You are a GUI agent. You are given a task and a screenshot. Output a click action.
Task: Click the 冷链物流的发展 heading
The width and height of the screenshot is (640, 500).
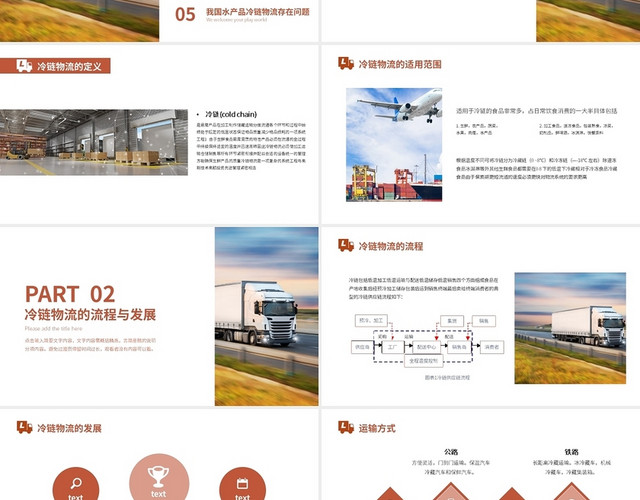[x=69, y=428]
